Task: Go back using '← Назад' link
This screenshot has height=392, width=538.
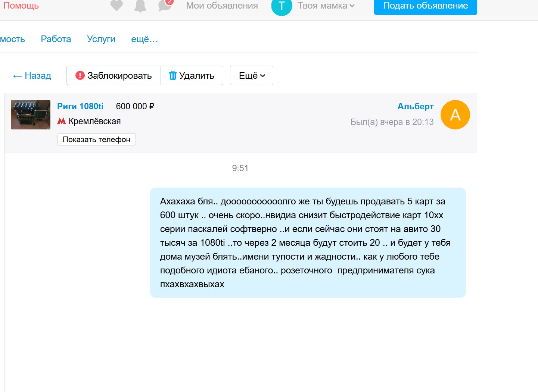Action: 32,76
